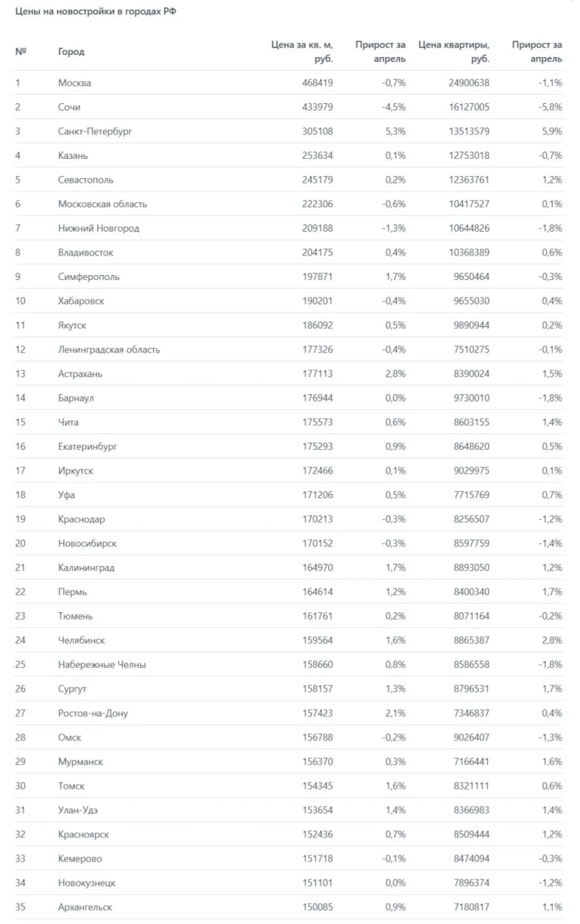Select the Ростов-на-Дону city cell
The width and height of the screenshot is (580, 924).
click(93, 712)
